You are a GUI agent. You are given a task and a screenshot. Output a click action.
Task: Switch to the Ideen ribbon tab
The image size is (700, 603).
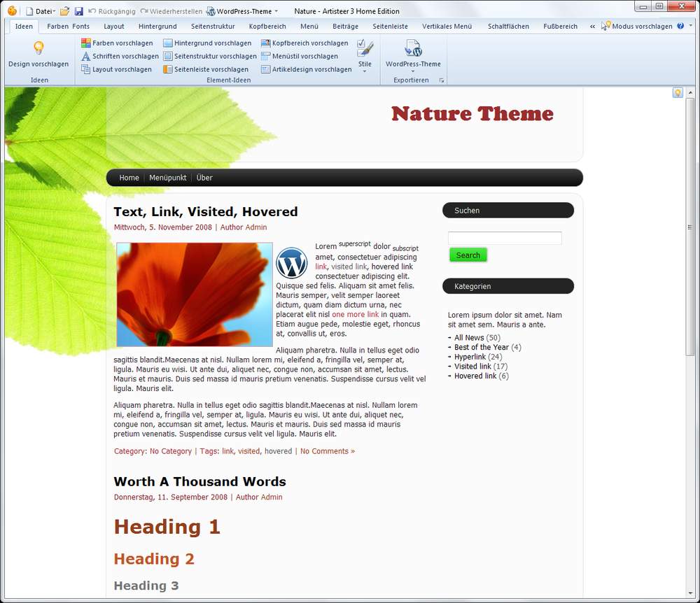tap(24, 27)
